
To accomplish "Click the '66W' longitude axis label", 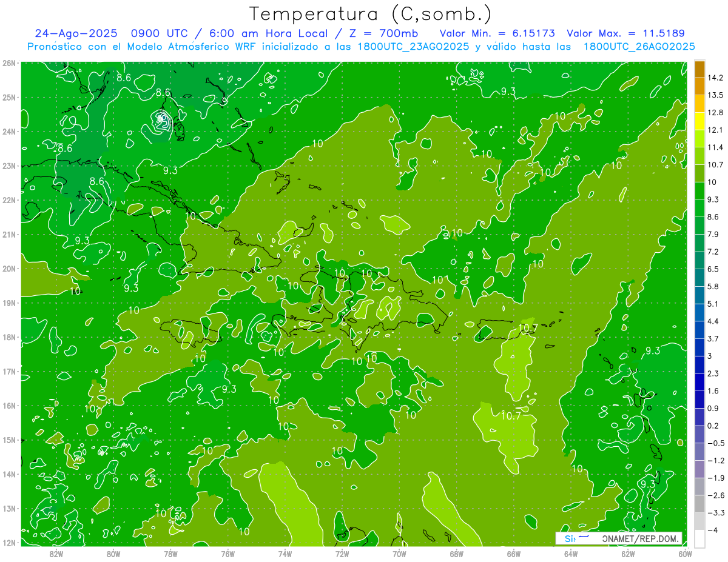I will pyautogui.click(x=514, y=554).
